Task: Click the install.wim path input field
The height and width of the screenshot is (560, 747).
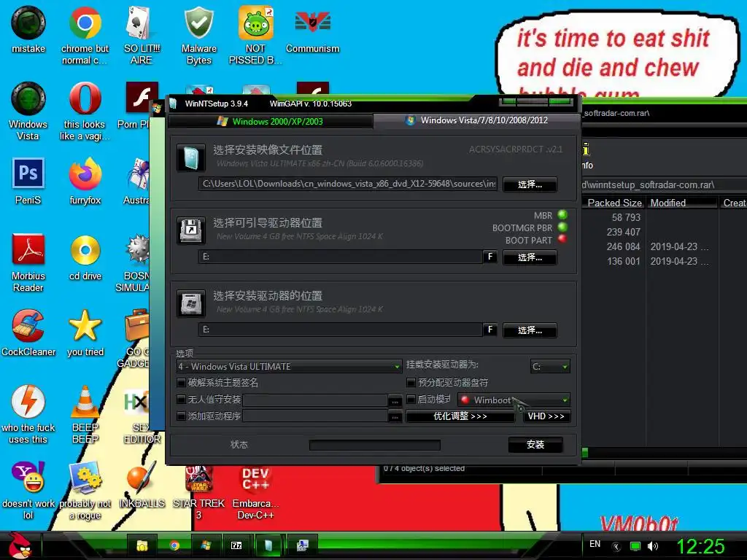Action: point(348,184)
